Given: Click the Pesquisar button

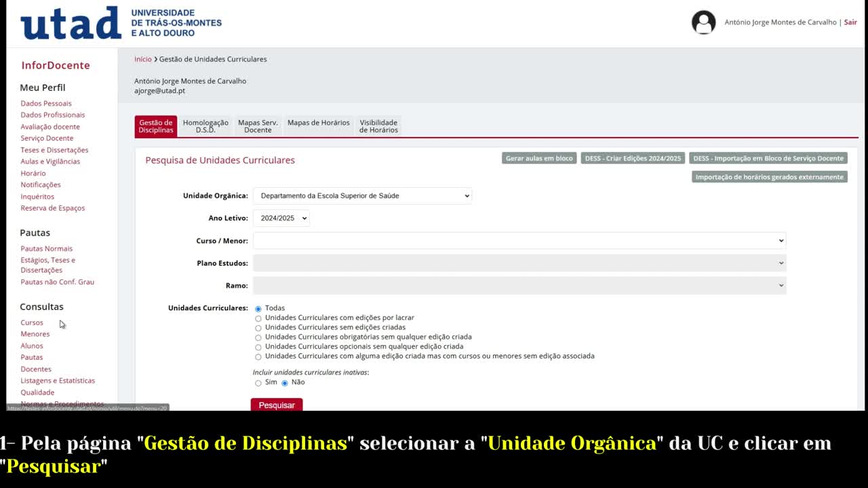Looking at the screenshot, I should pyautogui.click(x=277, y=405).
